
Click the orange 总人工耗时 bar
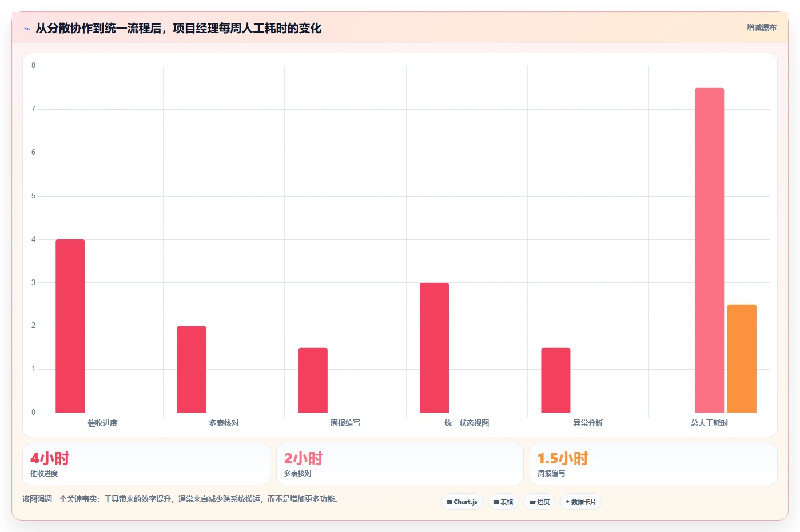pyautogui.click(x=742, y=358)
